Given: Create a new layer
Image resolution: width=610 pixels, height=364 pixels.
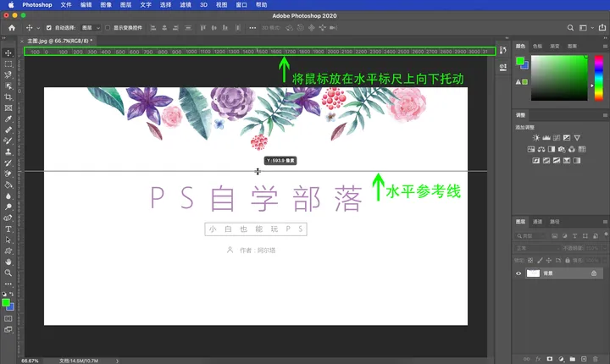Looking at the screenshot, I should point(584,359).
